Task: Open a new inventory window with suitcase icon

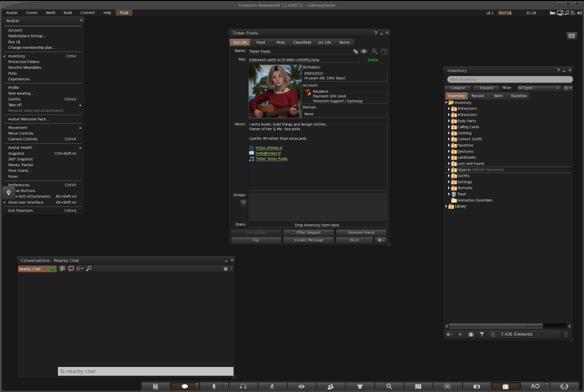Action: coord(471,334)
